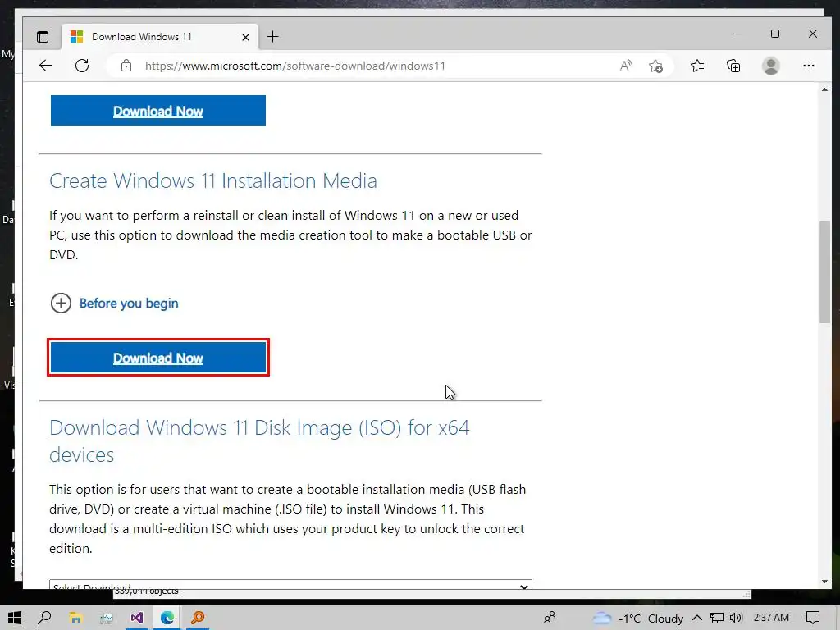Open the People icon in system tray
The width and height of the screenshot is (840, 630).
[549, 618]
